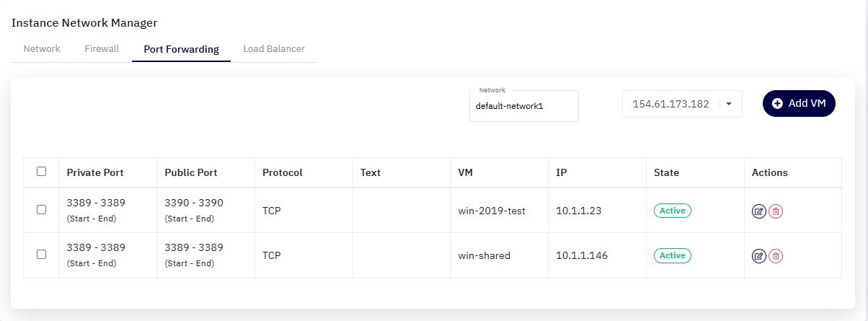Click the default-network1 Network field

coord(523,106)
